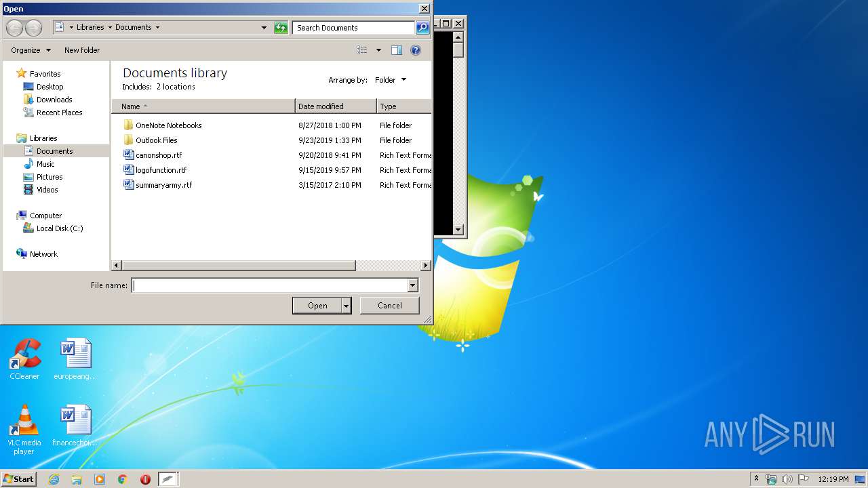The width and height of the screenshot is (868, 488).
Task: Open the Organize menu
Action: click(31, 50)
